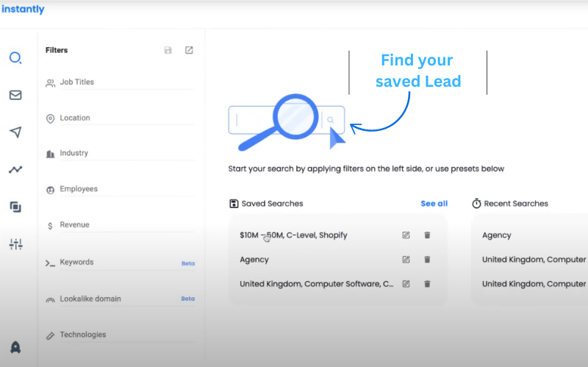Click the See all link
Viewport: 588px width, 367px height.
click(x=434, y=204)
